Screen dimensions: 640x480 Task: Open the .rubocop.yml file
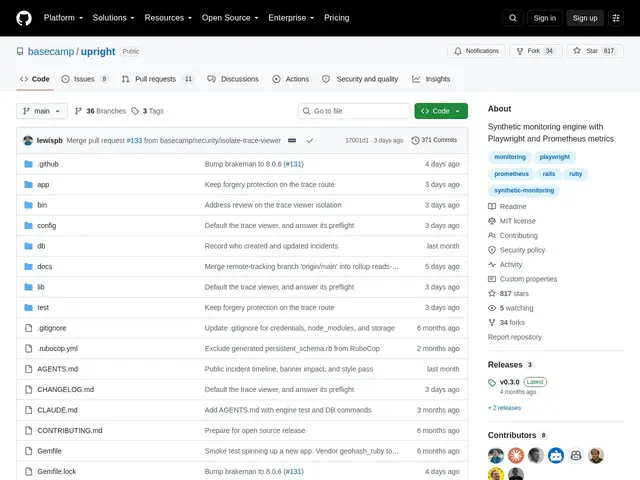[58, 349]
